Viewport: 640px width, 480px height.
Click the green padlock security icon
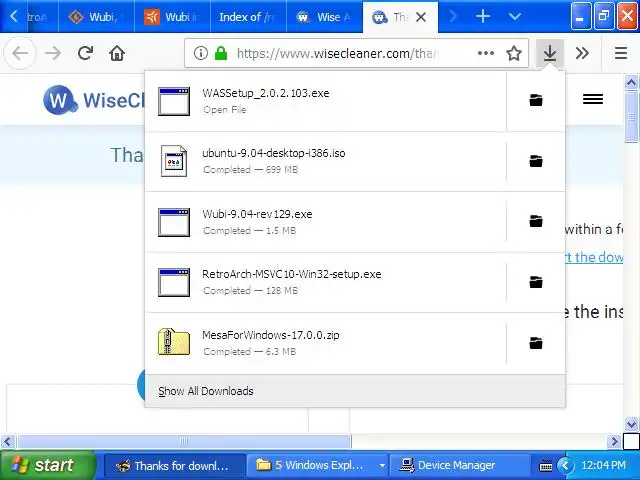coord(221,53)
